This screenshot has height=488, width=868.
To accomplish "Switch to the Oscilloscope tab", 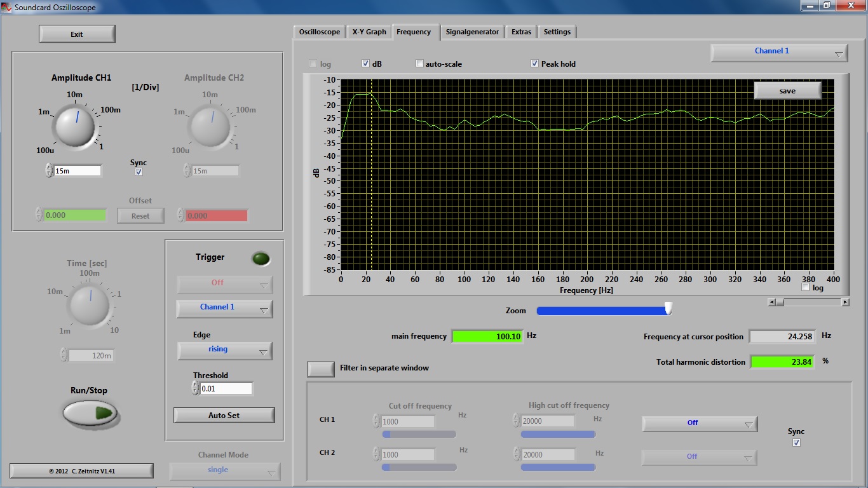I will point(320,32).
